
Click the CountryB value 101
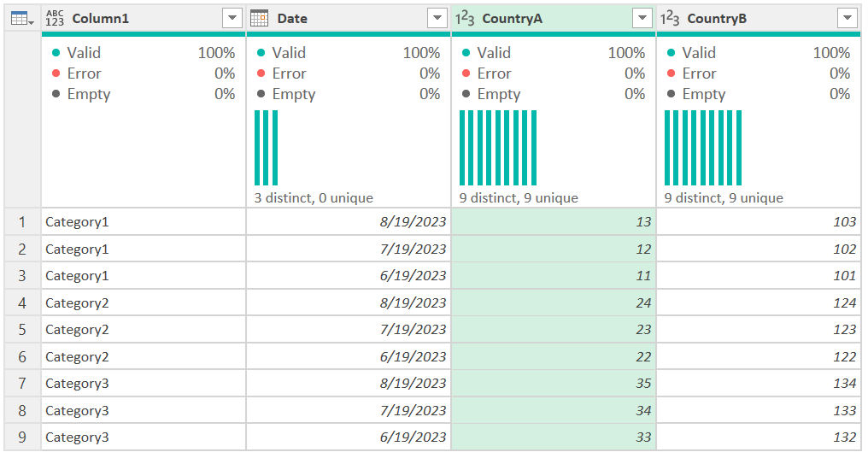point(759,276)
